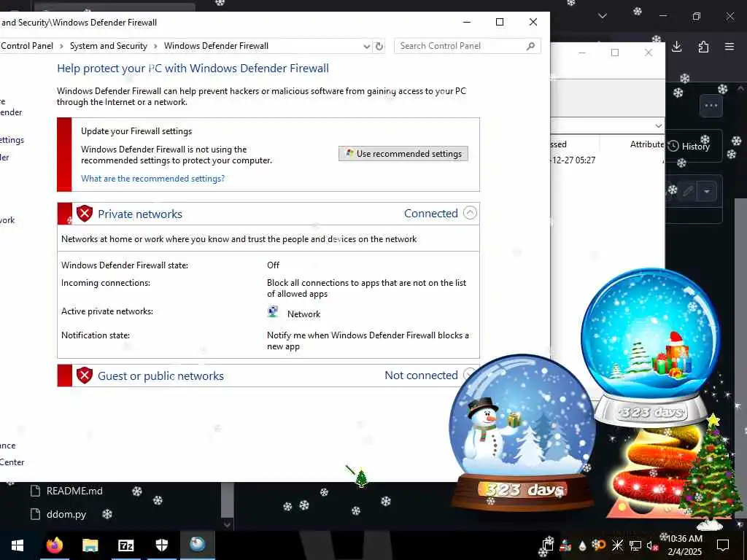
Task: Click the three-dots more button in browser
Action: [711, 106]
